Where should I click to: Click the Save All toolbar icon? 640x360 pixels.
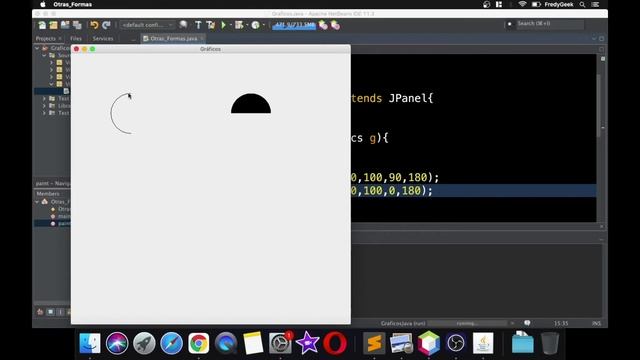(77, 25)
